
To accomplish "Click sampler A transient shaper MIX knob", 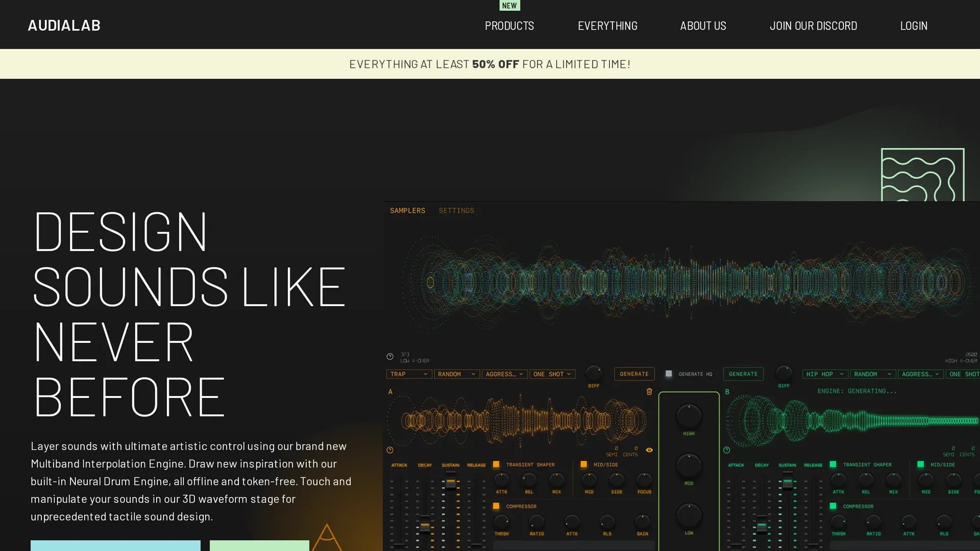I will coord(556,480).
